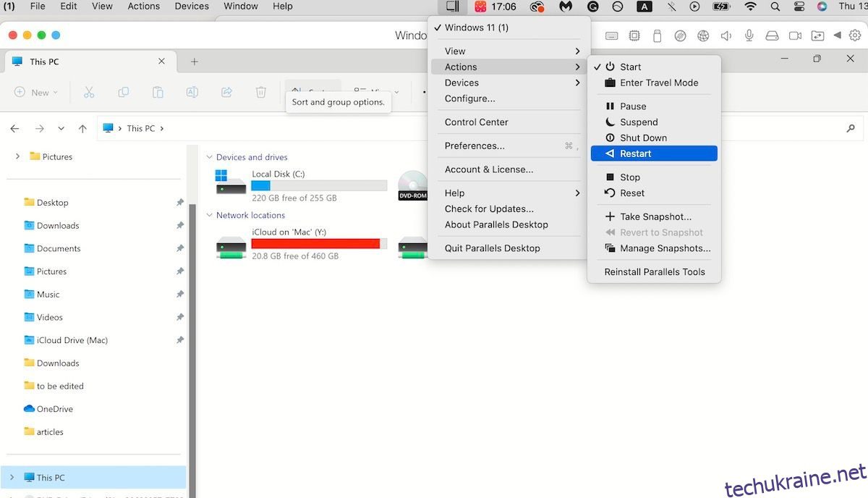Click Check for Updates...

[x=509, y=208]
